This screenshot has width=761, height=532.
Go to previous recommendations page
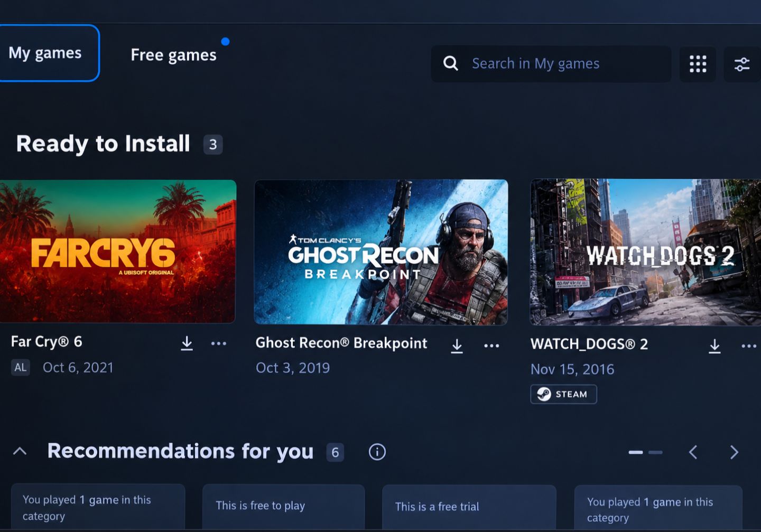[693, 452]
